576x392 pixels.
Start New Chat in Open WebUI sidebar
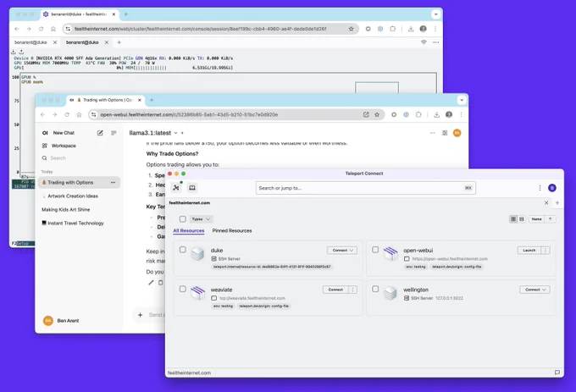pos(64,133)
